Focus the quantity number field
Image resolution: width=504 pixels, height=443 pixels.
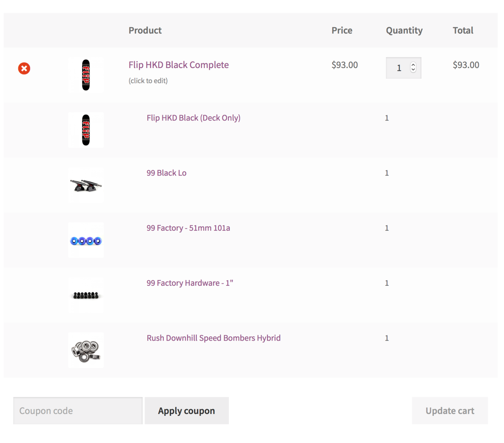pyautogui.click(x=398, y=68)
